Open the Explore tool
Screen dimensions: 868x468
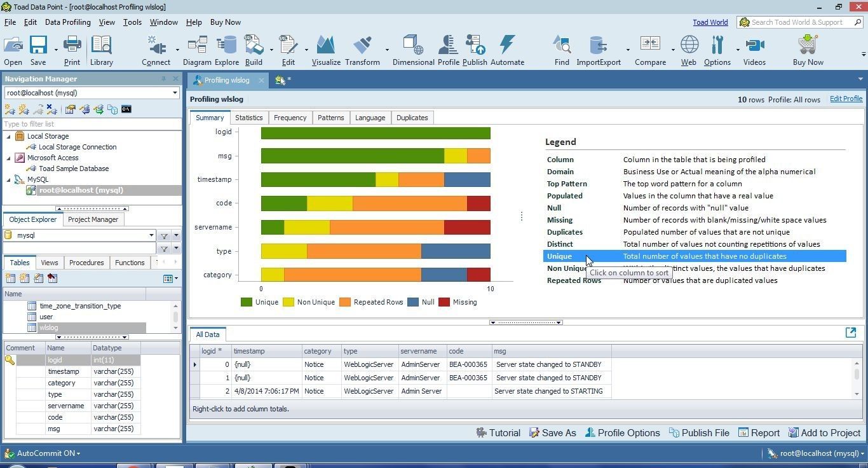226,50
